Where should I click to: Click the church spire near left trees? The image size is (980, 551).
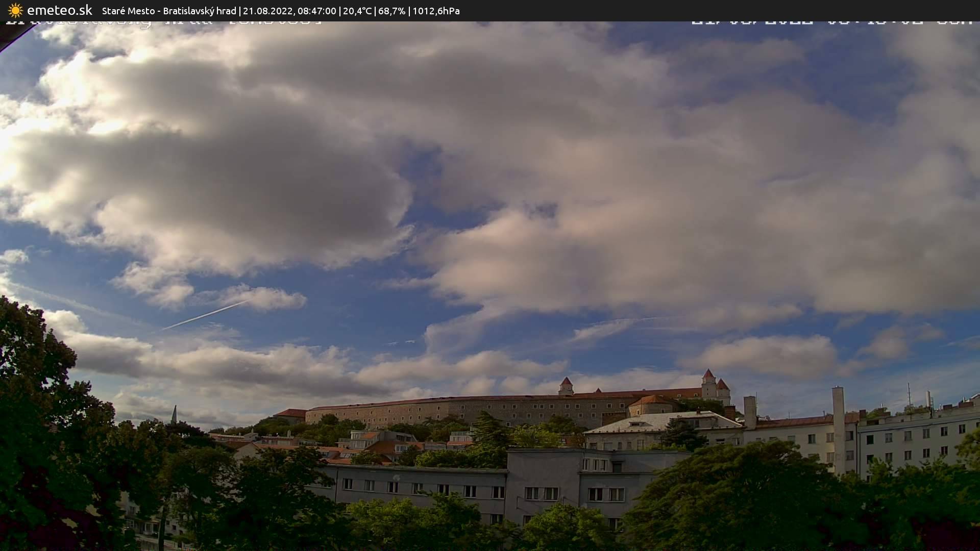(x=174, y=414)
